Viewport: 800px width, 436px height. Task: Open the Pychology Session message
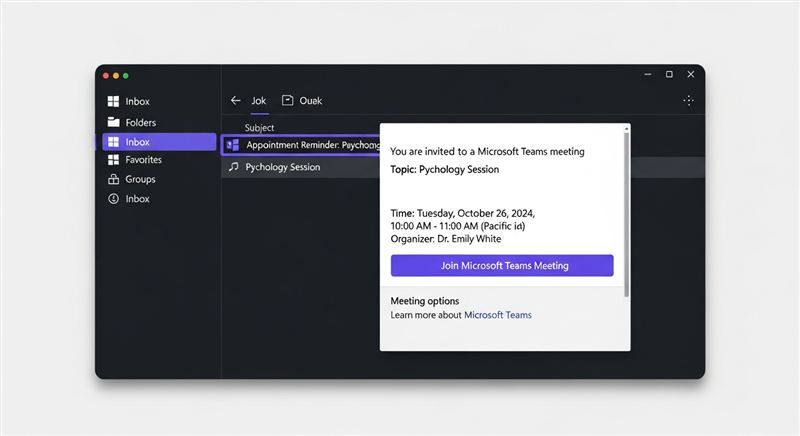(301, 167)
